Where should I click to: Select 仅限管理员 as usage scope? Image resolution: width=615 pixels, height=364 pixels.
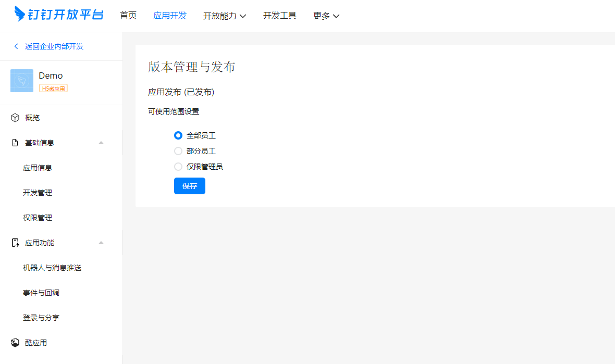tap(178, 166)
